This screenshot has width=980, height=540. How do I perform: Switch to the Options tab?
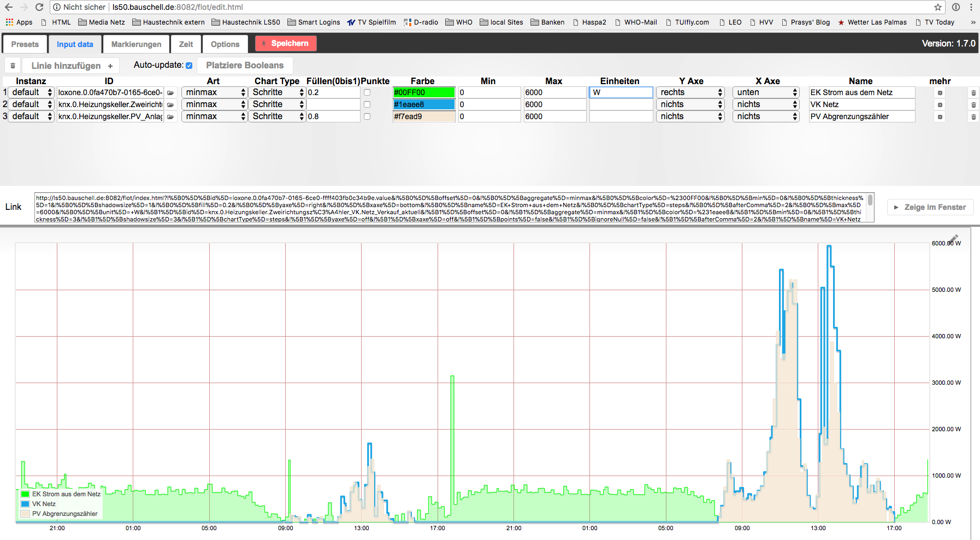pos(225,44)
